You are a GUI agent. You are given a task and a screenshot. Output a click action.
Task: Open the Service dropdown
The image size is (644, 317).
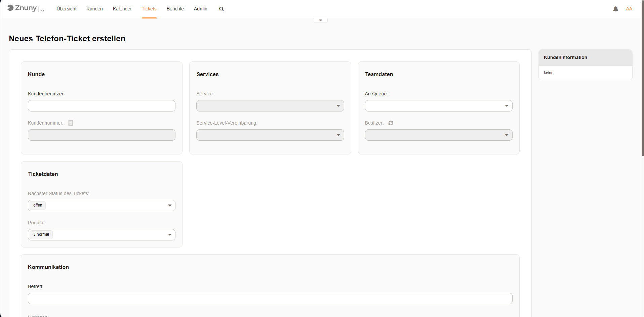(x=270, y=106)
